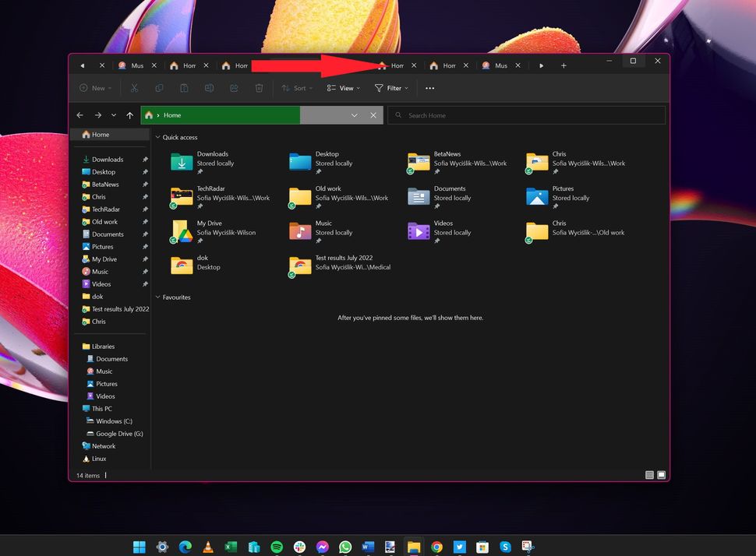Switch to large thumbnails via status bar icon
756x556 pixels.
click(x=661, y=474)
